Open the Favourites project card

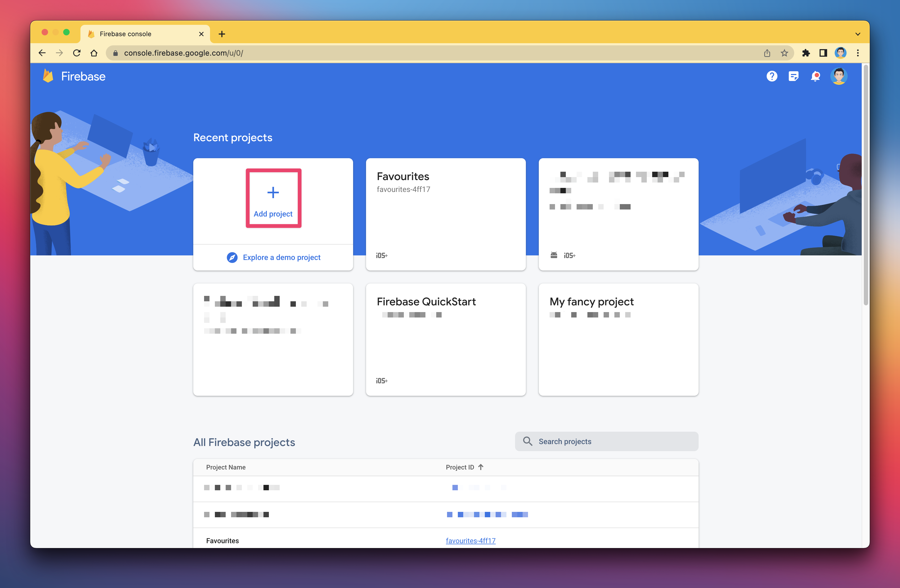coord(445,214)
